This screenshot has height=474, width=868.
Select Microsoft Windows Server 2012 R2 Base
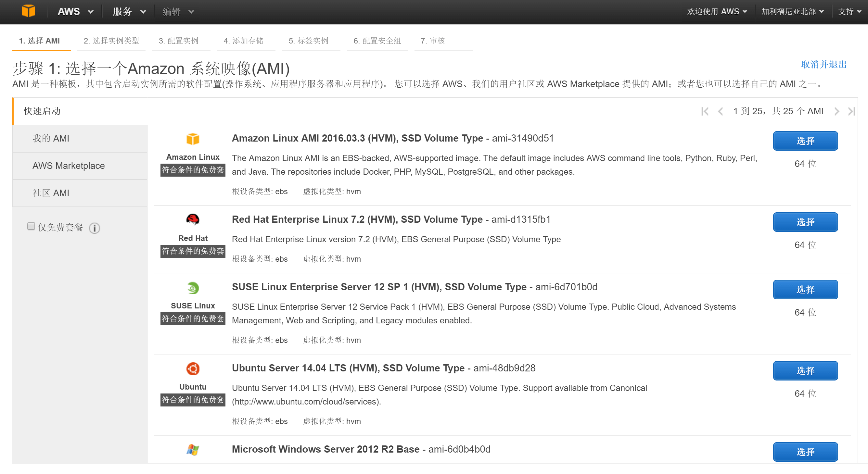click(805, 452)
